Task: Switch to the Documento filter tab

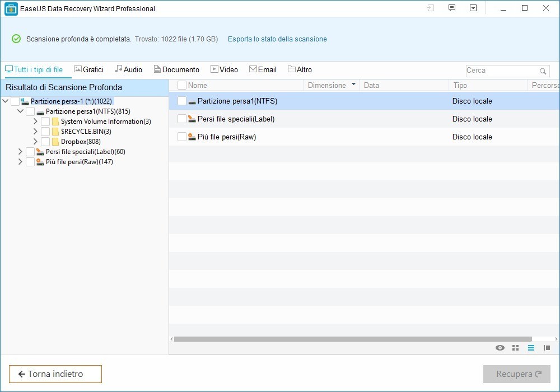Action: 176,69
